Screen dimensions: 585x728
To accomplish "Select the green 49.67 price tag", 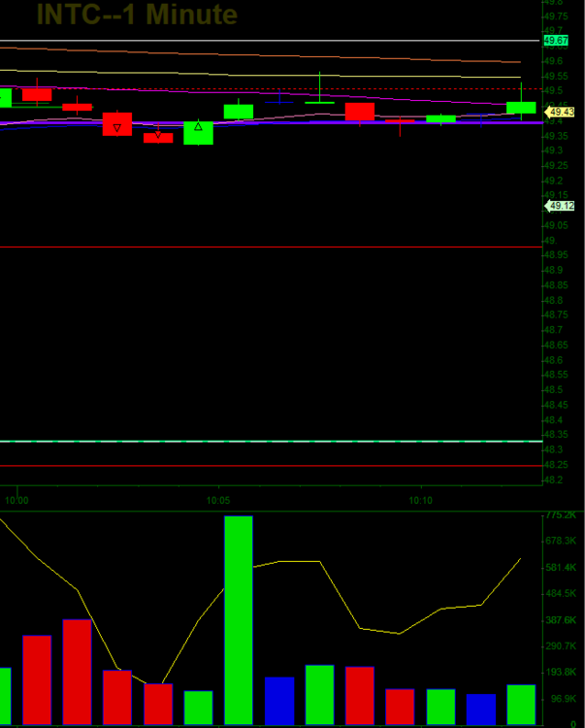I will pyautogui.click(x=556, y=41).
